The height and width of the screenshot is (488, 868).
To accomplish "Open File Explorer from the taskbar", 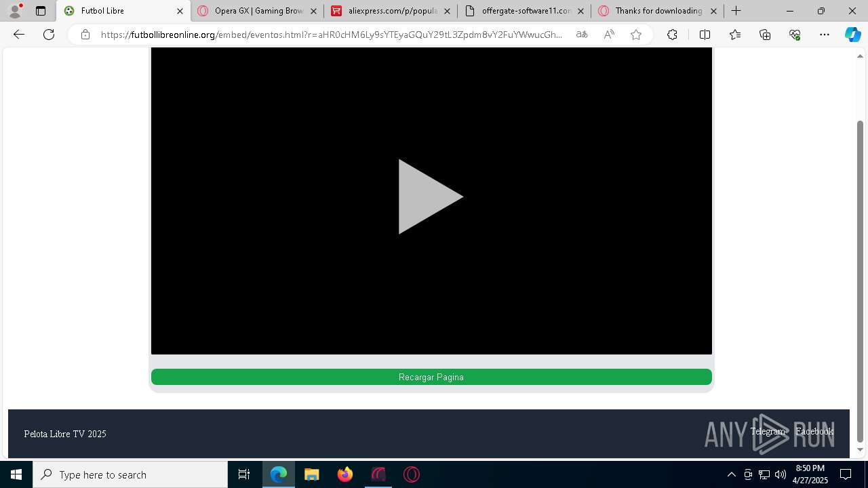I will pyautogui.click(x=312, y=474).
